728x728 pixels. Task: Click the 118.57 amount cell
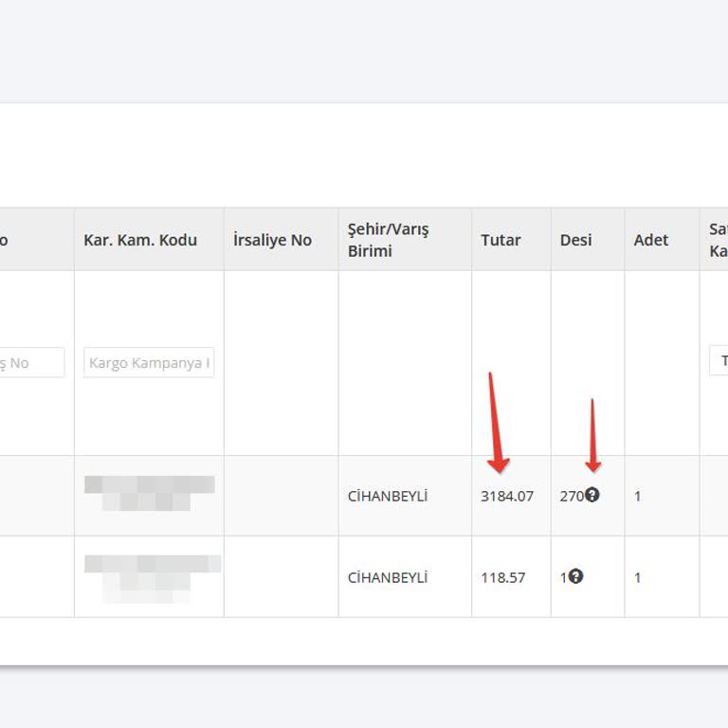coord(502,577)
